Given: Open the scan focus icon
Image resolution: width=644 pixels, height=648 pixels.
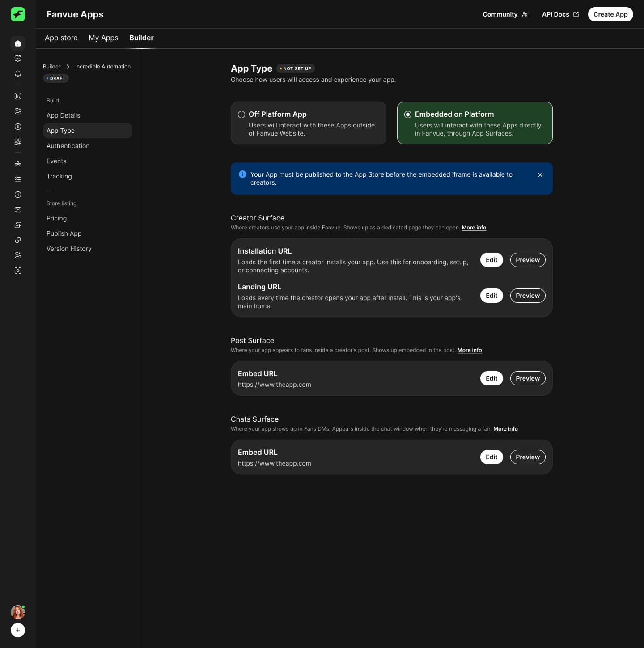Looking at the screenshot, I should [18, 271].
